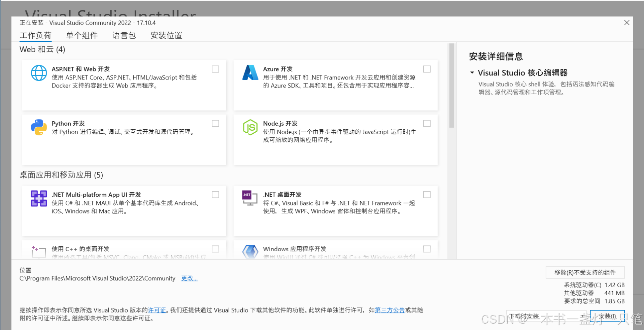644x330 pixels.
Task: Click the ASP.NET globe workload icon
Action: [x=39, y=73]
